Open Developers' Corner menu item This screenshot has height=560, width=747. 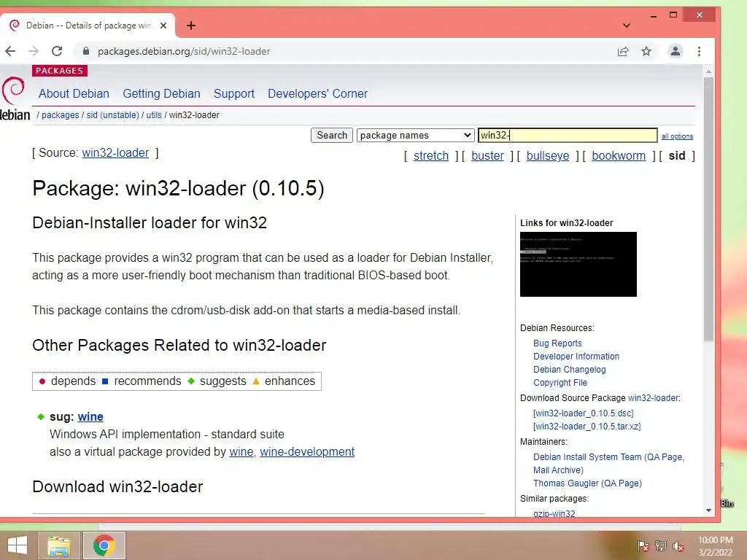317,94
